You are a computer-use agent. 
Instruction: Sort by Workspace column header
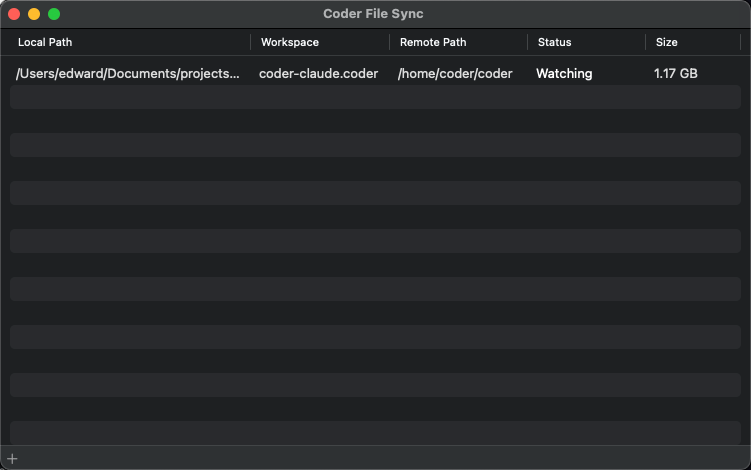(x=290, y=42)
